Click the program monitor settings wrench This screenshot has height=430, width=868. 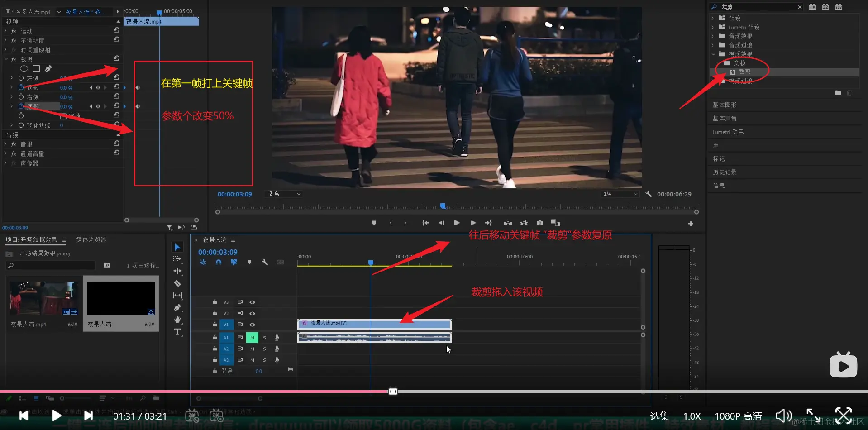point(649,194)
